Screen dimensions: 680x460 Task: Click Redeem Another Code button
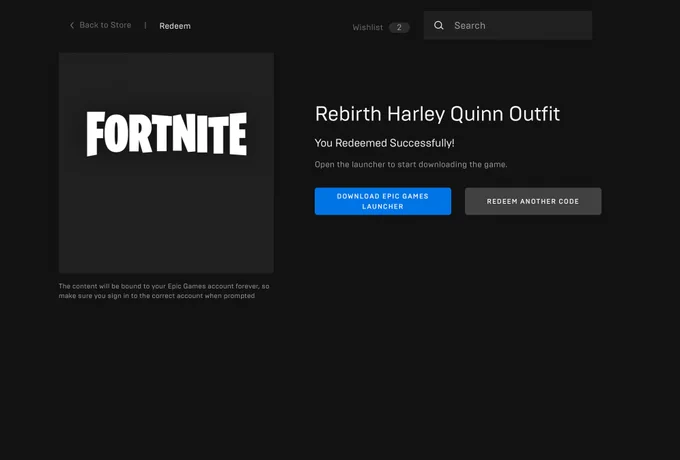[533, 201]
